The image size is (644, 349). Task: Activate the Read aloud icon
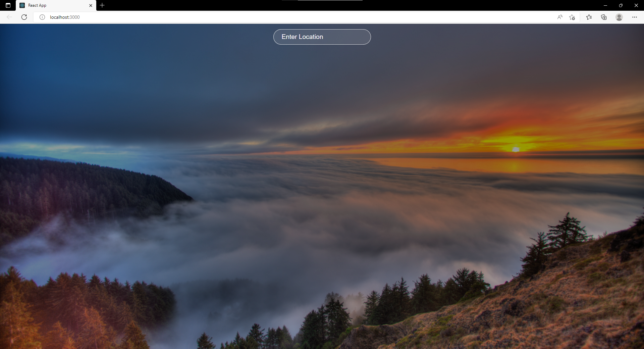pos(560,17)
